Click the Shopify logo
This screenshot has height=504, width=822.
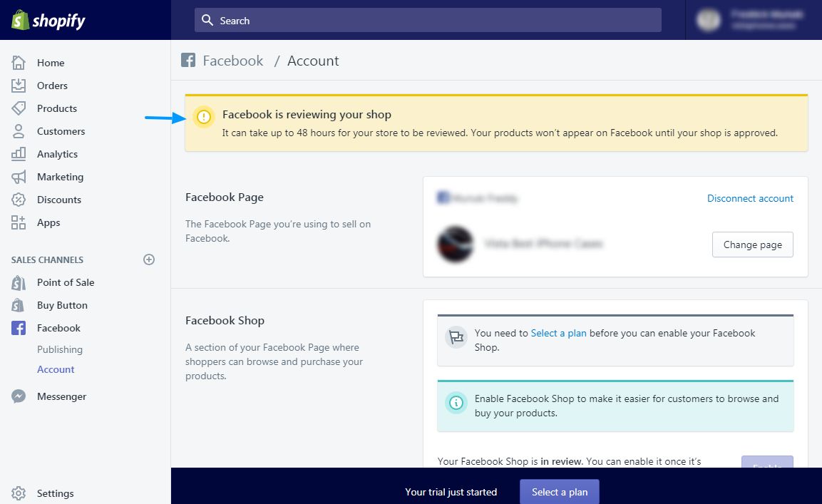[x=48, y=21]
